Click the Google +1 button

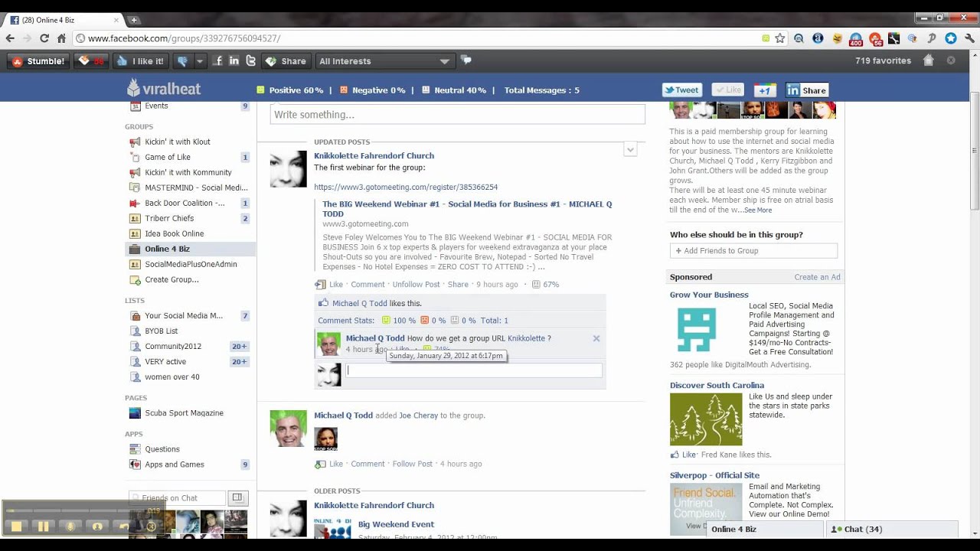[x=765, y=90]
